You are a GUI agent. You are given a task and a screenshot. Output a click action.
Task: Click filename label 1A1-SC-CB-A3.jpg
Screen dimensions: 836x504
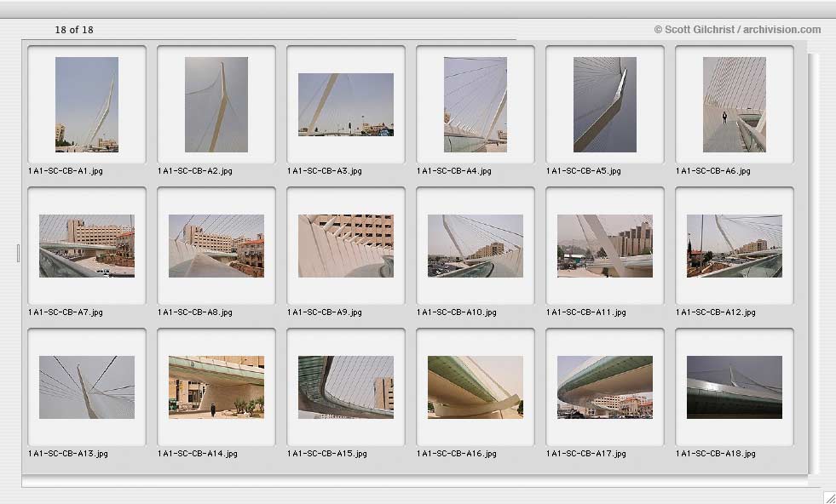coord(325,171)
